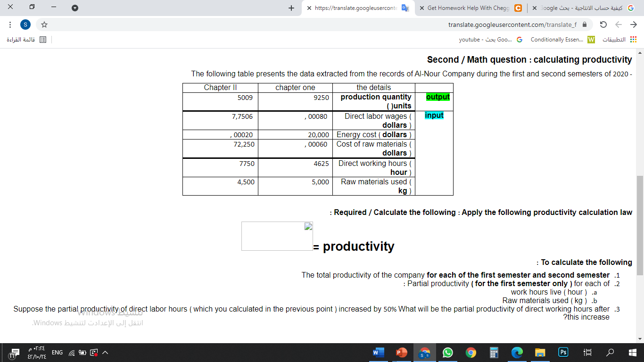Image resolution: width=644 pixels, height=362 pixels.
Task: Open WhatsApp from the taskbar
Action: 448,353
